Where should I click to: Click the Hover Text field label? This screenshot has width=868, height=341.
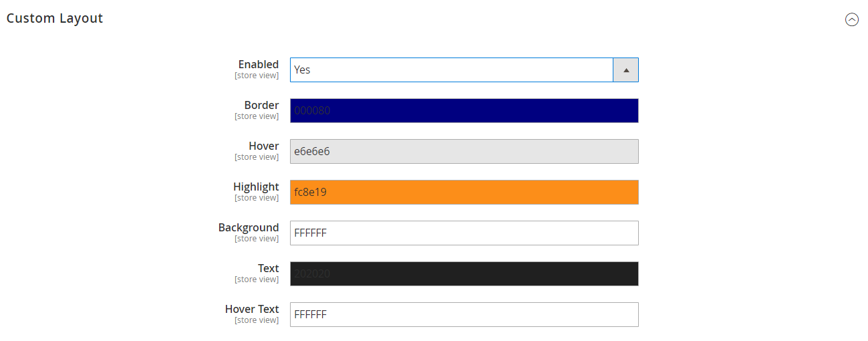252,309
